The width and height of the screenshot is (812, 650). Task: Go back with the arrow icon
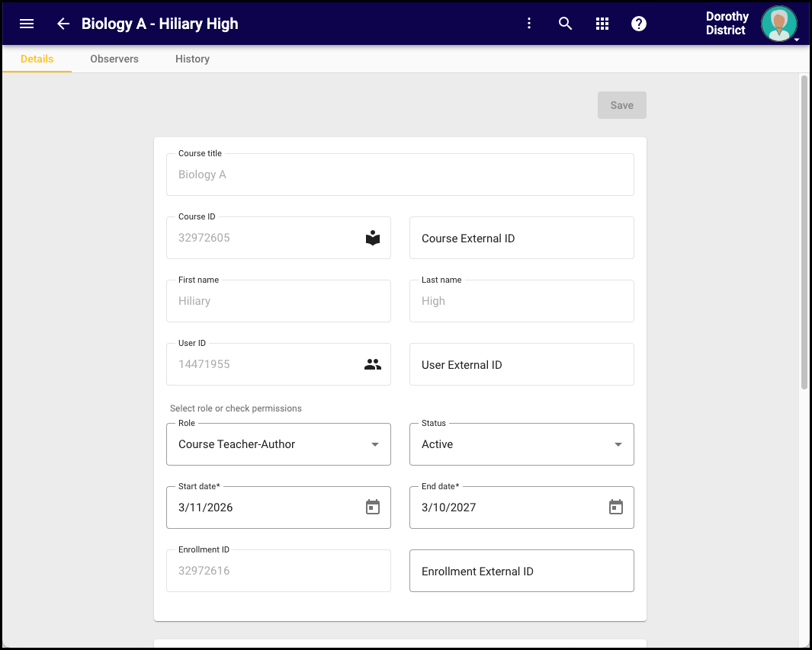(63, 24)
